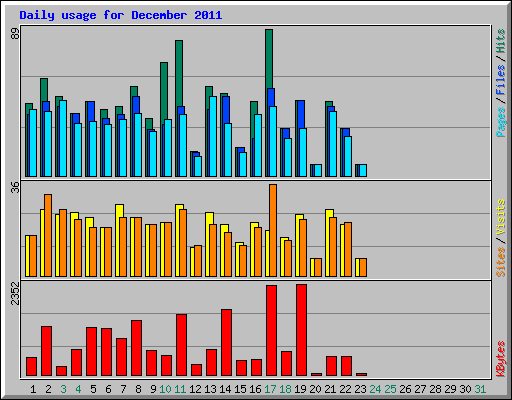This screenshot has width=512, height=400.
Task: Select day label "9" on the x-axis
Action: (153, 389)
